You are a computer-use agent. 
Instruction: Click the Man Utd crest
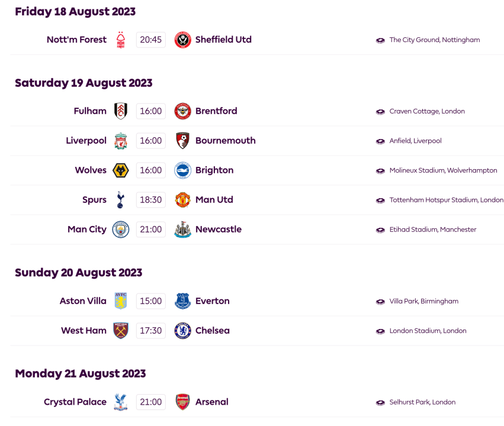click(183, 200)
